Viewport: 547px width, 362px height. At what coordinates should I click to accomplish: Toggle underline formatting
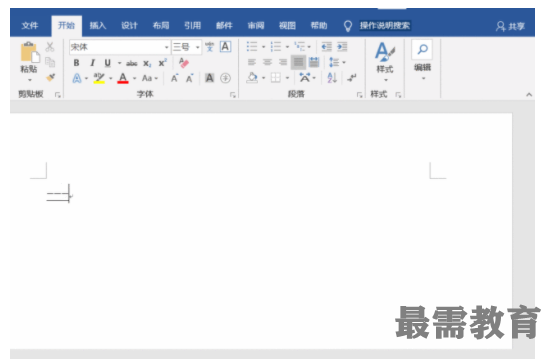tap(107, 63)
